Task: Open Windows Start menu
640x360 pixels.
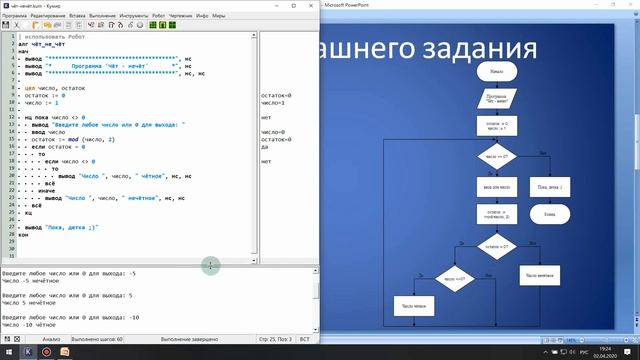Action: [x=9, y=352]
